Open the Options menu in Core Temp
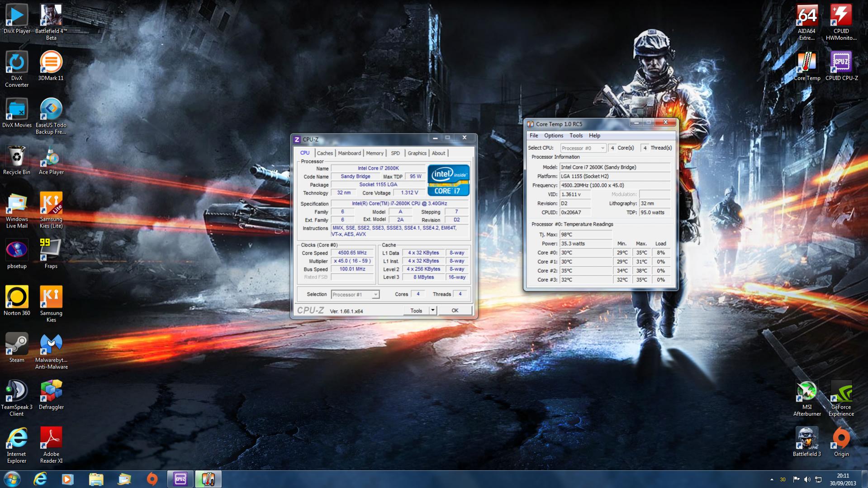This screenshot has width=868, height=488. coord(554,136)
